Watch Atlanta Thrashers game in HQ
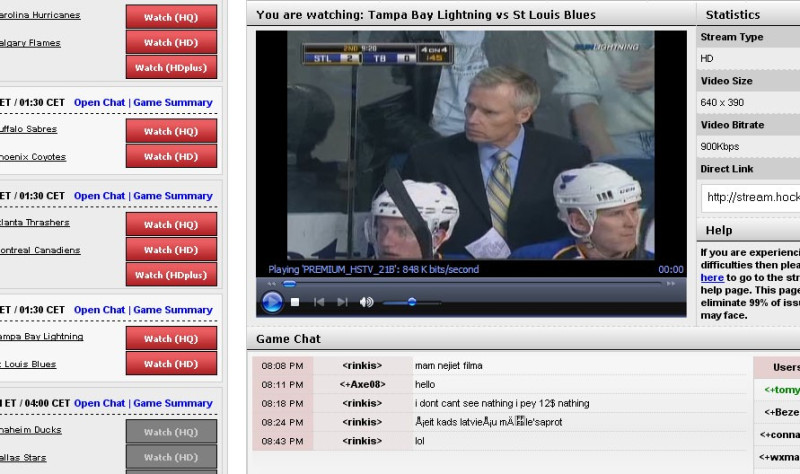The width and height of the screenshot is (800, 474). (x=171, y=224)
